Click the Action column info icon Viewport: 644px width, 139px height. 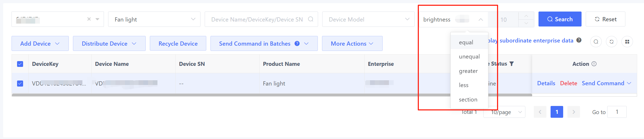594,64
